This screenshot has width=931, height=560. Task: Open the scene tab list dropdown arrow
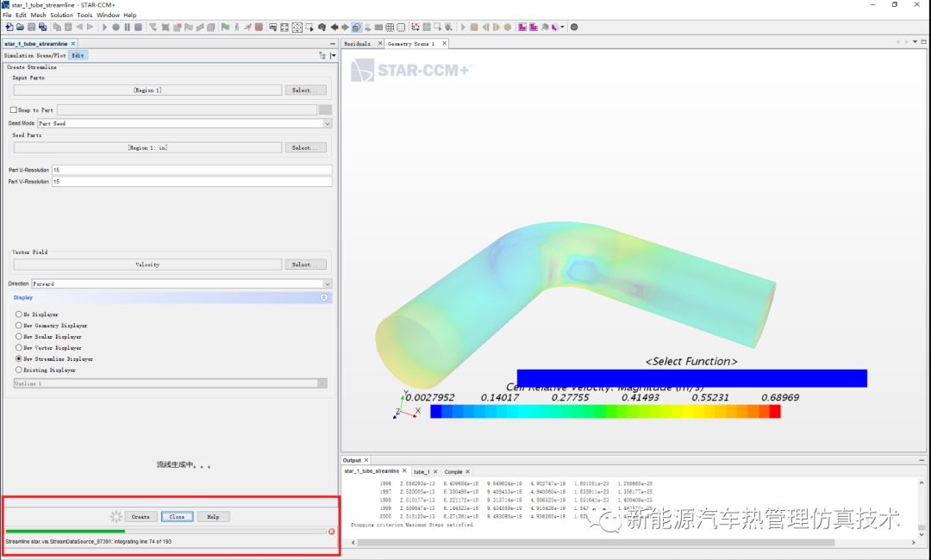(x=915, y=42)
